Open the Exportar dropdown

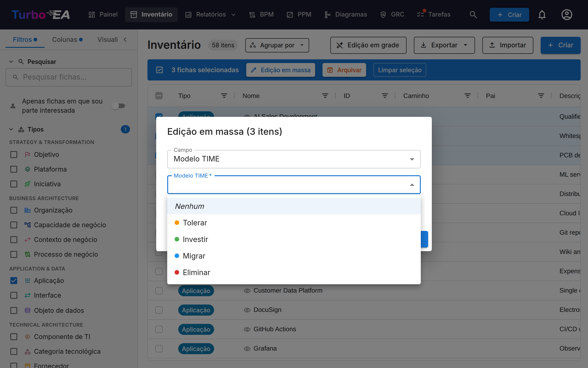click(x=444, y=45)
